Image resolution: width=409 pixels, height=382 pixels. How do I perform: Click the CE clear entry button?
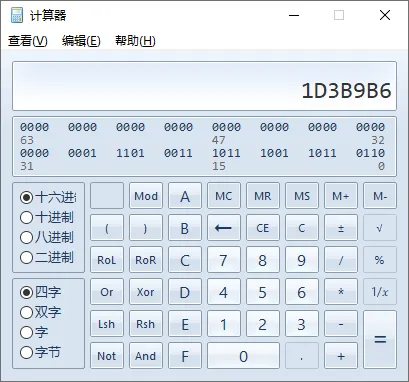[263, 228]
